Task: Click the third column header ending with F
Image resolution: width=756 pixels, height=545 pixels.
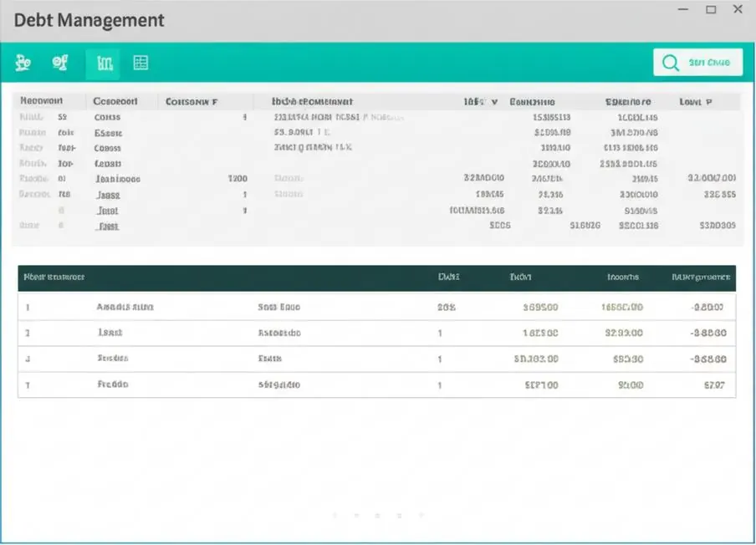Action: click(x=192, y=102)
